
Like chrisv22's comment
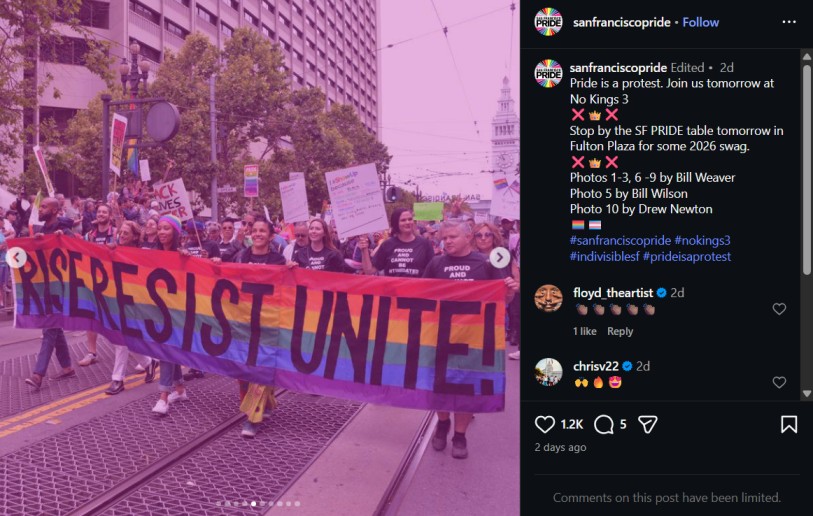(x=779, y=382)
